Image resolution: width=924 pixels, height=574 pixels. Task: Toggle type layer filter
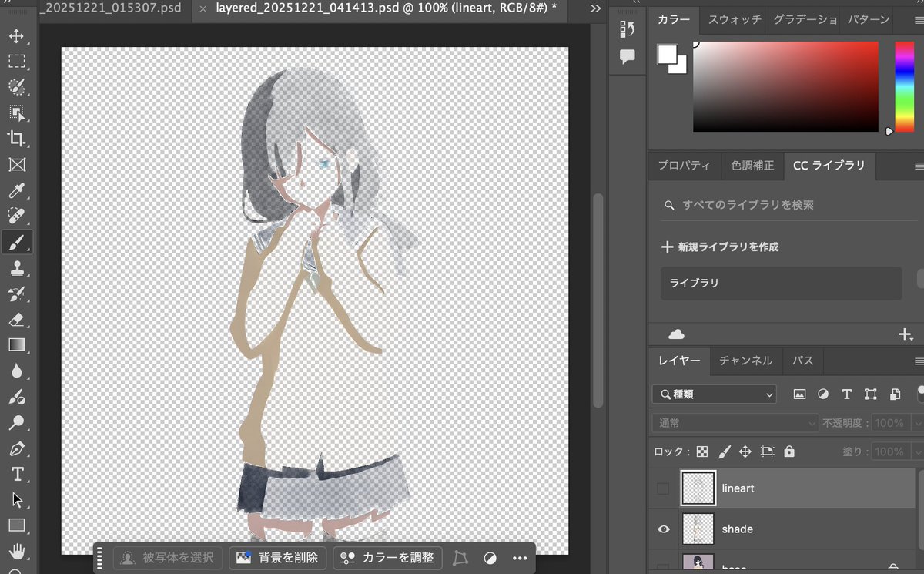pyautogui.click(x=847, y=394)
